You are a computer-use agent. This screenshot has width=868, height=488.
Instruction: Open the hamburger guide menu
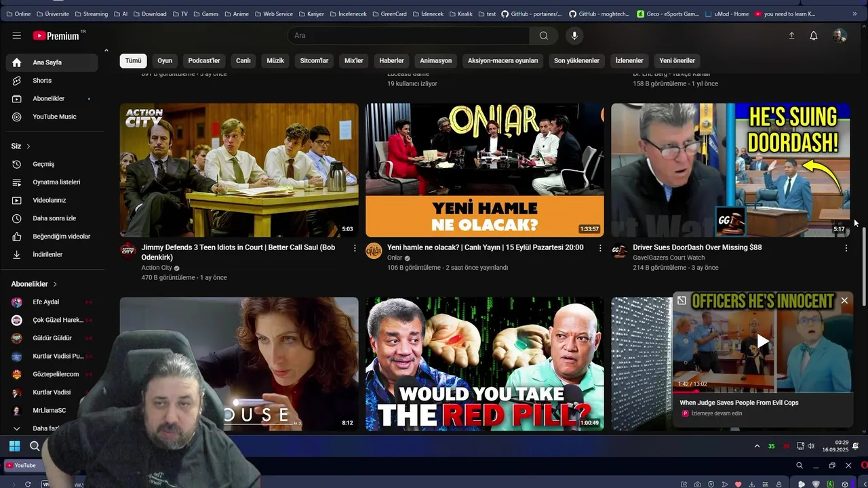pos(16,36)
